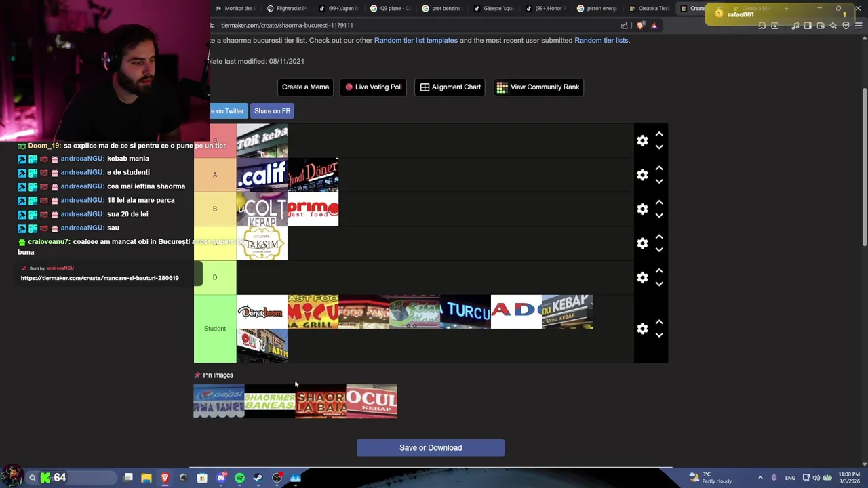Select the Primo fast food image
The image size is (868, 488).
pos(313,209)
